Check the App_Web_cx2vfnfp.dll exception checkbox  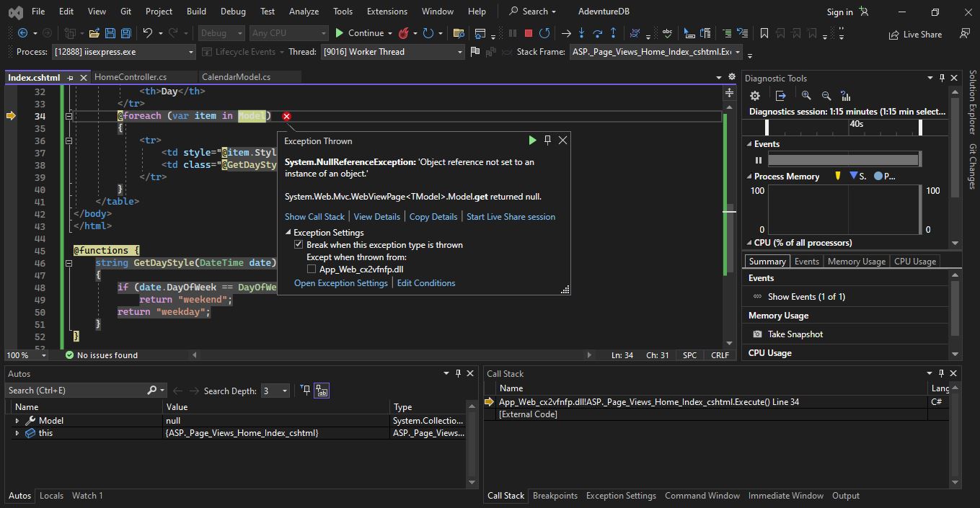(x=312, y=269)
